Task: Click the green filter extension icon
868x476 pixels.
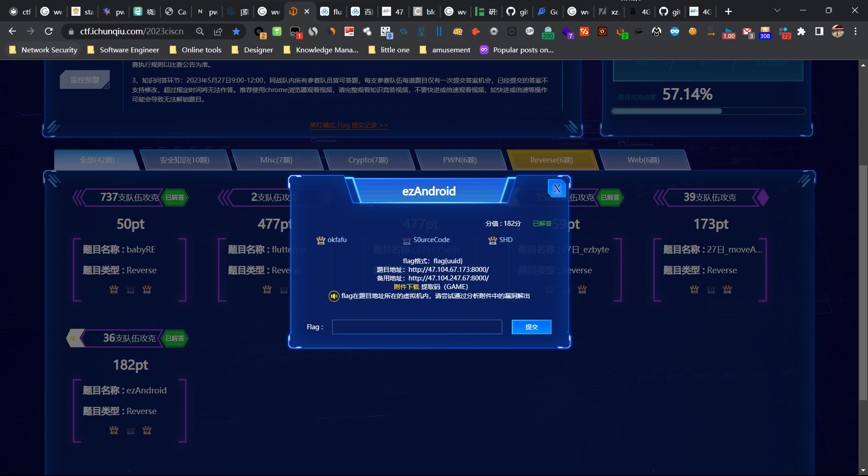Action: click(277, 31)
